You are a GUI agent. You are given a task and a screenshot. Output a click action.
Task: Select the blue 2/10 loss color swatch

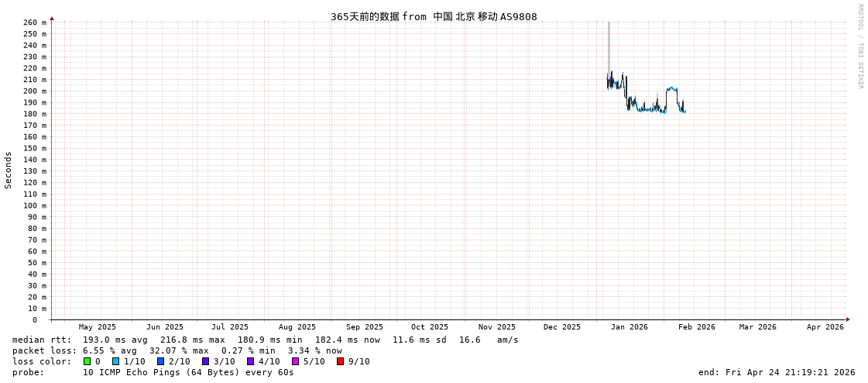pyautogui.click(x=161, y=361)
